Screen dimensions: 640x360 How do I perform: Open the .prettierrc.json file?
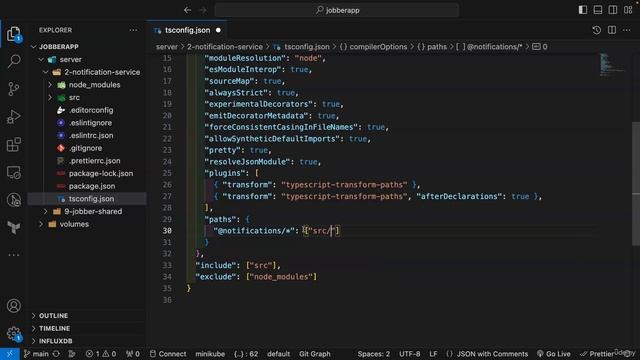point(87,161)
